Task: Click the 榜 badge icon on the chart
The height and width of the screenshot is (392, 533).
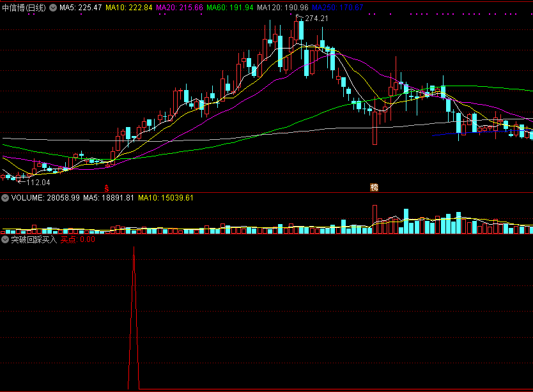Action: click(x=375, y=188)
